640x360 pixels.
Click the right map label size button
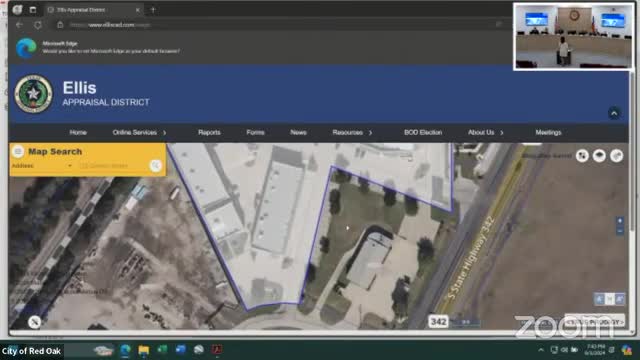[x=620, y=299]
